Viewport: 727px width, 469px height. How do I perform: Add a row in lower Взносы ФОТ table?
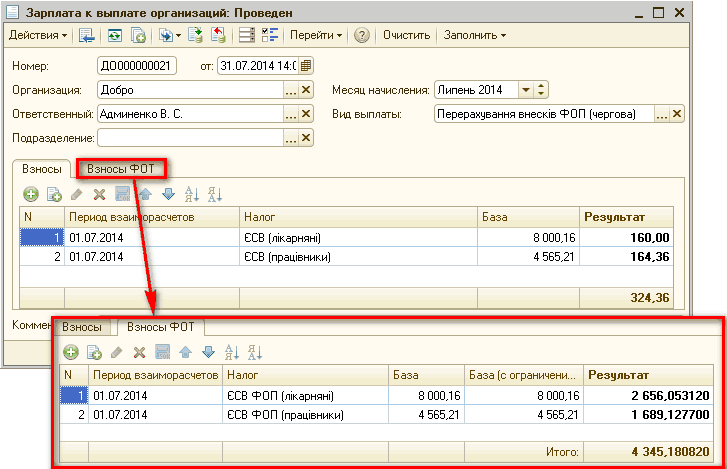tap(71, 352)
